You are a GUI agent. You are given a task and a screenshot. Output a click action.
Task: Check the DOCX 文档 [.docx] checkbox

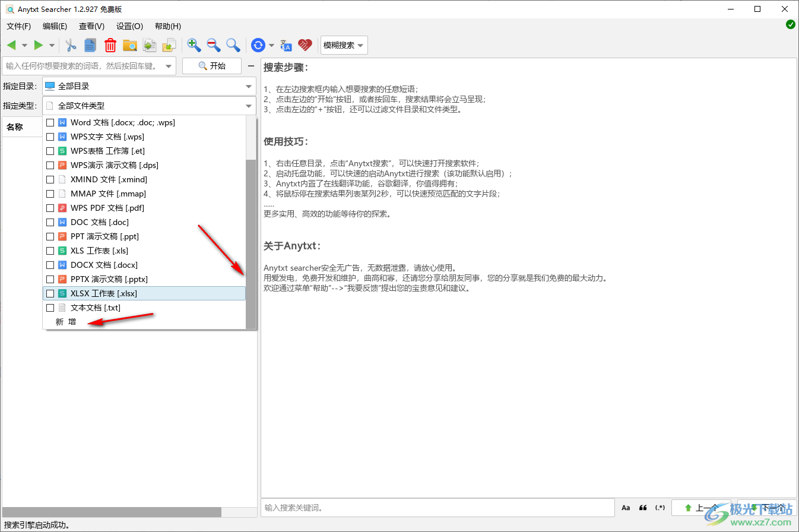[50, 265]
